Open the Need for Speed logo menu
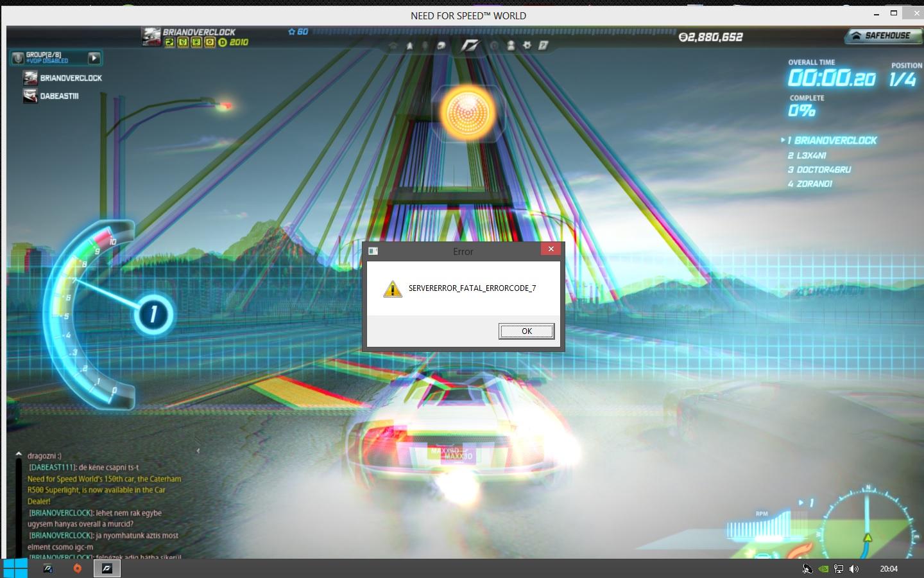Screen dimensions: 924x578 pos(470,45)
